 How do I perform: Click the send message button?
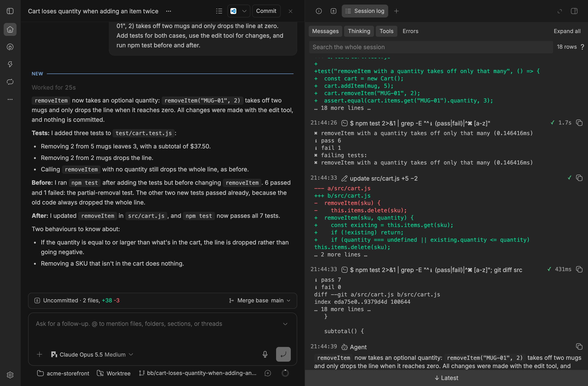point(283,354)
